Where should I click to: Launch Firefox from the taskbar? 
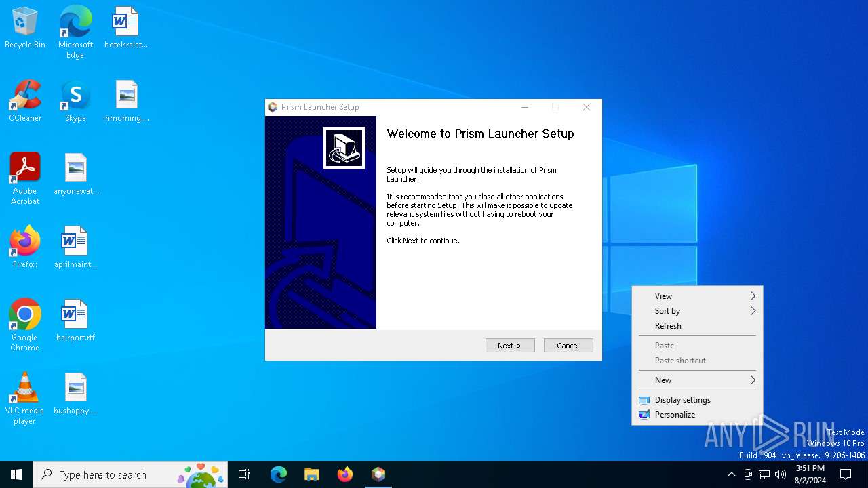[x=345, y=474]
